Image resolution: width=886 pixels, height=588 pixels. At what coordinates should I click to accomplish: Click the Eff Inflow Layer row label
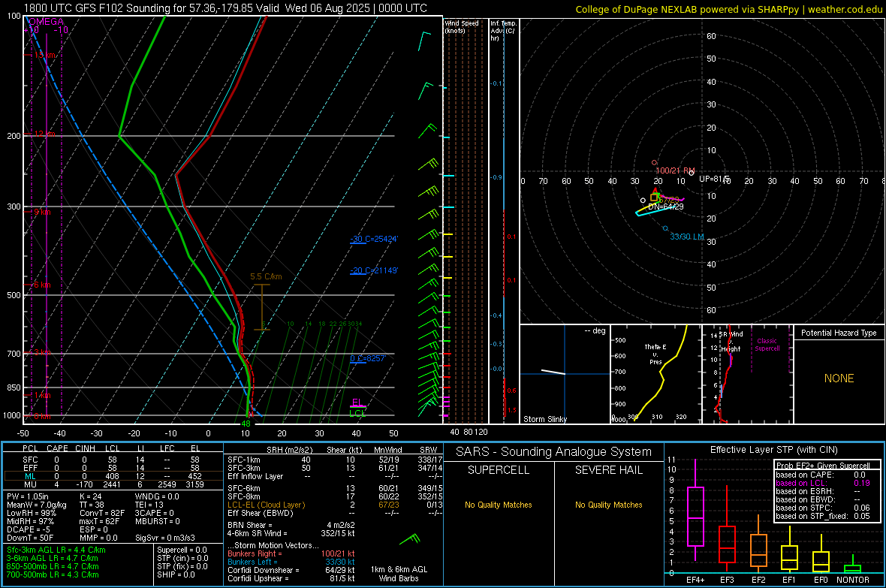[x=255, y=476]
